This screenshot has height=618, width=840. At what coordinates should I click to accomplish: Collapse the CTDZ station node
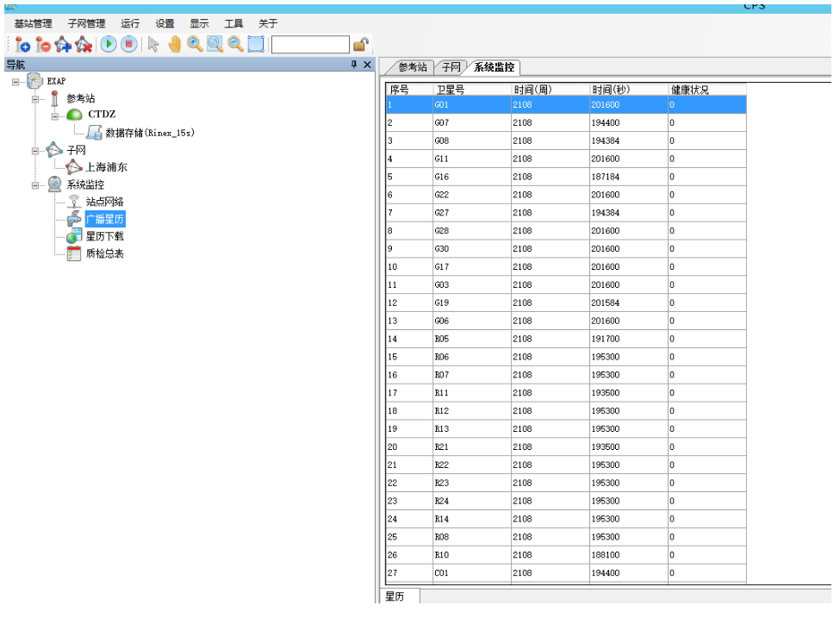[54, 116]
